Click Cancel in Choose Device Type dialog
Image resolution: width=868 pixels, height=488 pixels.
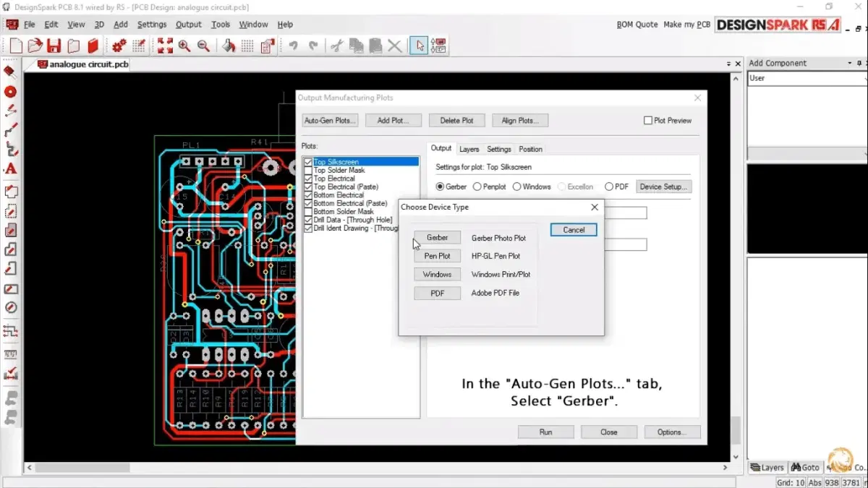(x=573, y=230)
